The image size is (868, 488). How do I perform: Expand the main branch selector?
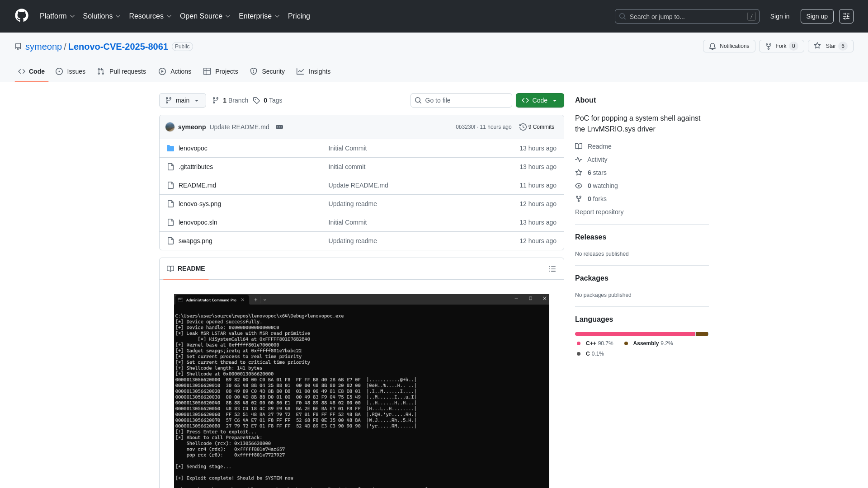coord(182,100)
